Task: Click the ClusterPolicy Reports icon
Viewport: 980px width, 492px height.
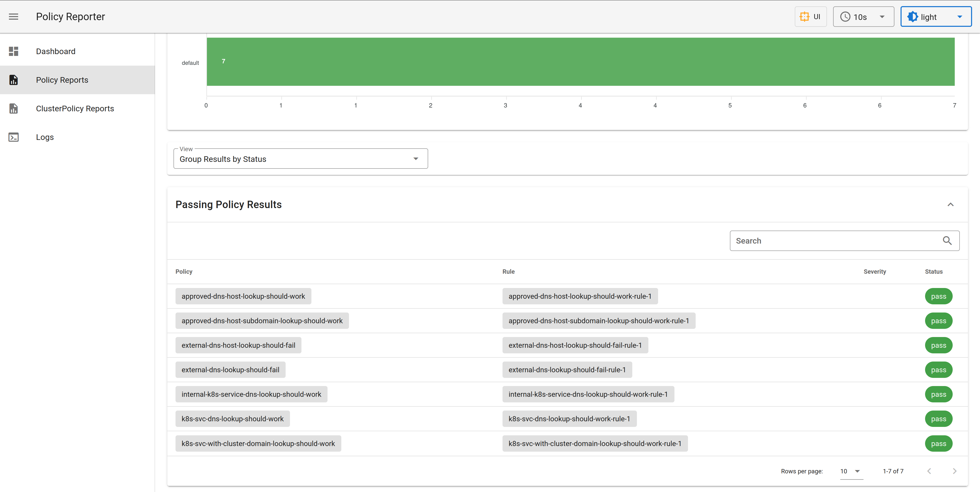Action: click(14, 109)
